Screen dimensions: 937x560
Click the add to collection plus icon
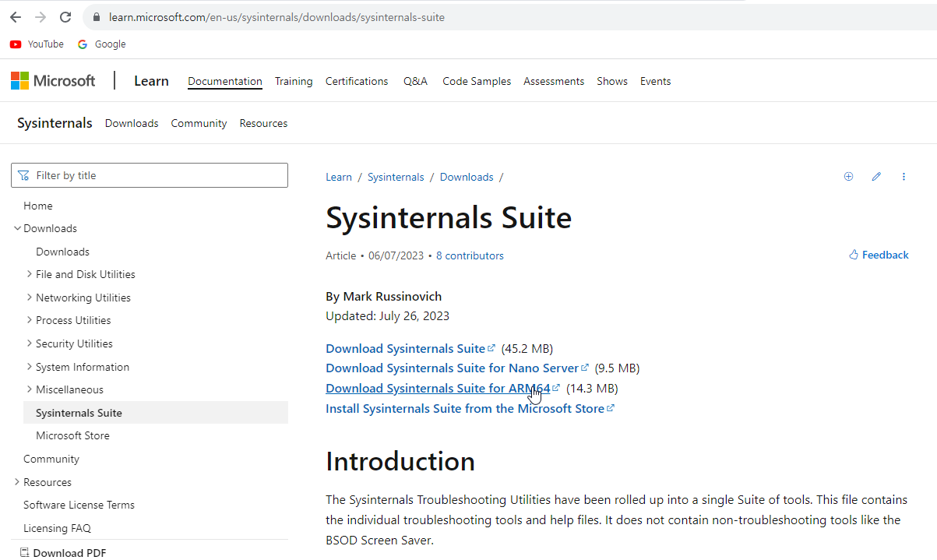point(848,177)
